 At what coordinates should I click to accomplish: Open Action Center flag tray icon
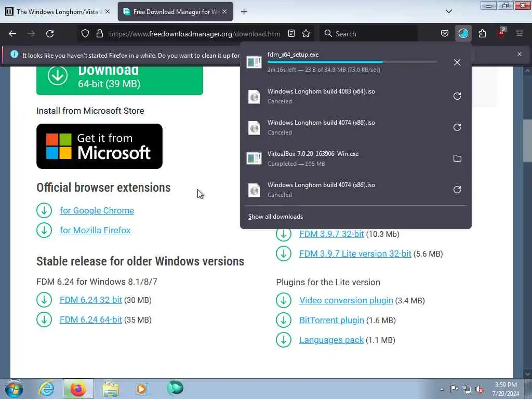pos(454,389)
